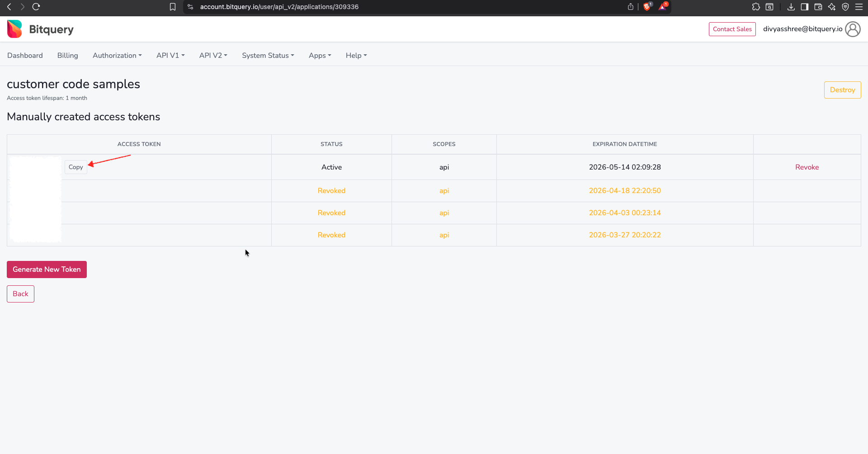Click expiration 2026-04-03 00:23:14
Viewport: 868px width, 454px height.
625,213
